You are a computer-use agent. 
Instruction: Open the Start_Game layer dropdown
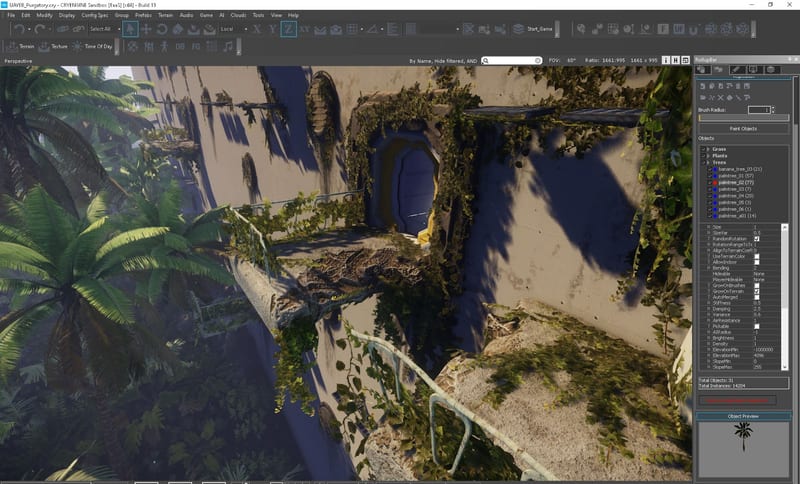click(x=540, y=29)
